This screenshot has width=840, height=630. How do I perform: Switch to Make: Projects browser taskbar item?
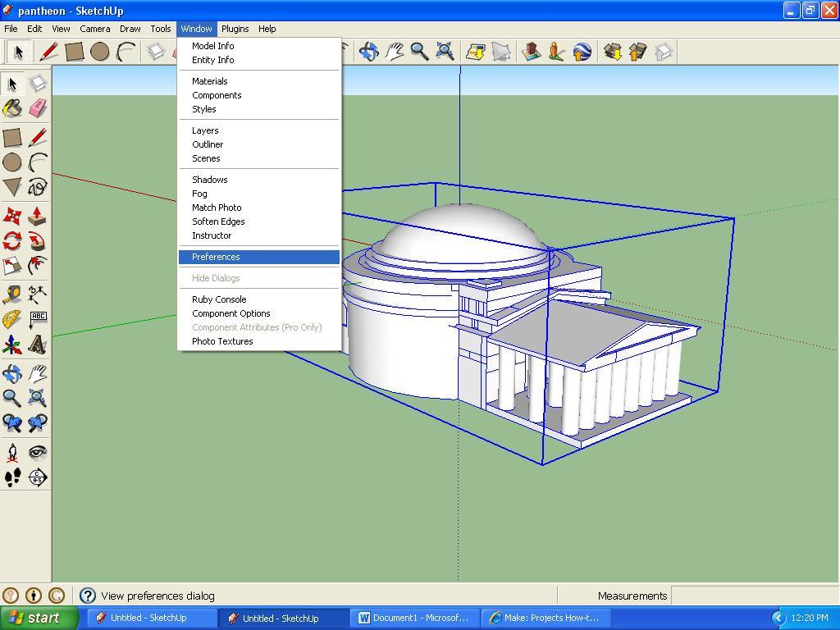546,619
